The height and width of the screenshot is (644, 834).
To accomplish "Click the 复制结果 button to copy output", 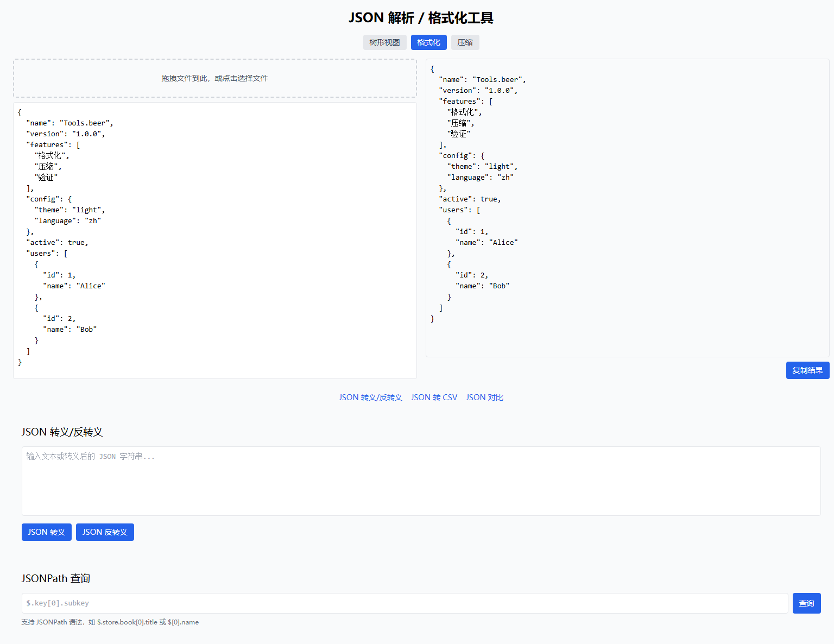I will tap(807, 370).
